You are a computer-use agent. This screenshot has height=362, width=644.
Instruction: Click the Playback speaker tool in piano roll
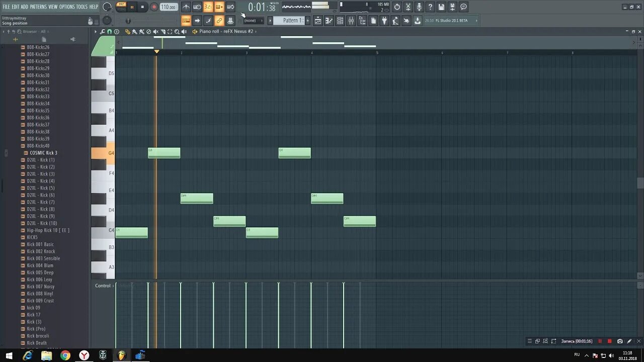[x=184, y=31]
